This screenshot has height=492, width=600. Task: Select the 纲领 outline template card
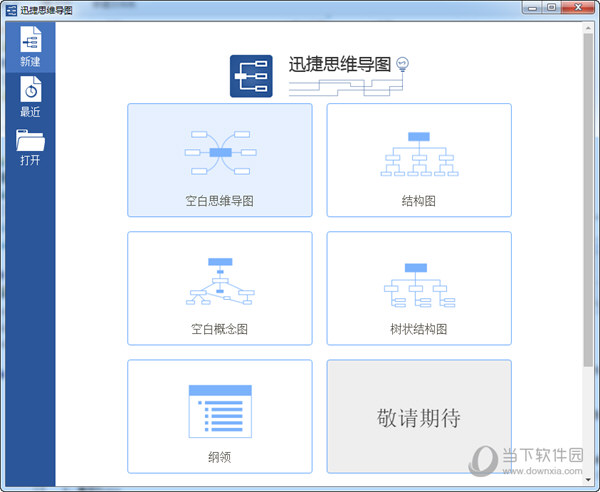(x=220, y=416)
